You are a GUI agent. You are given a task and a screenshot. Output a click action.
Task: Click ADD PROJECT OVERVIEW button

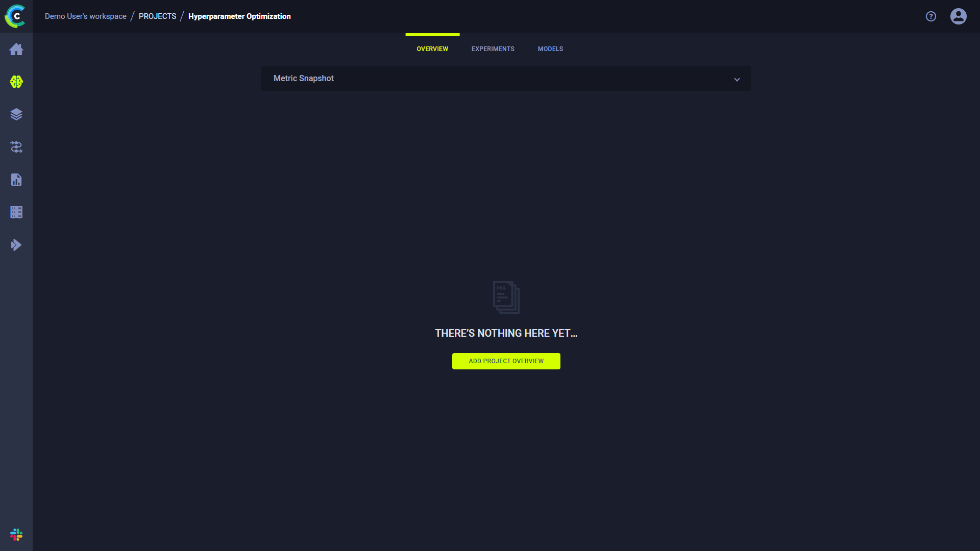[506, 361]
